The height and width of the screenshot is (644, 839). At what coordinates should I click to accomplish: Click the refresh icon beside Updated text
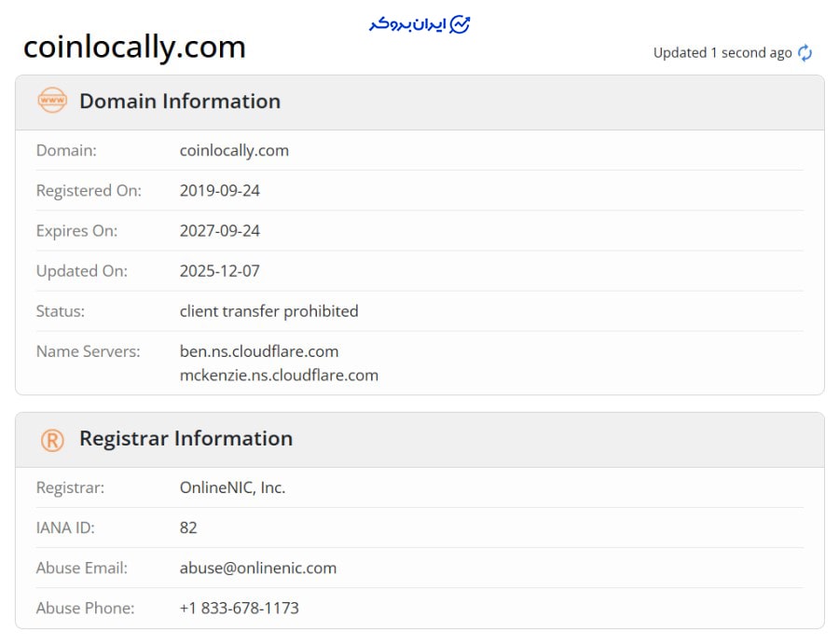point(805,53)
